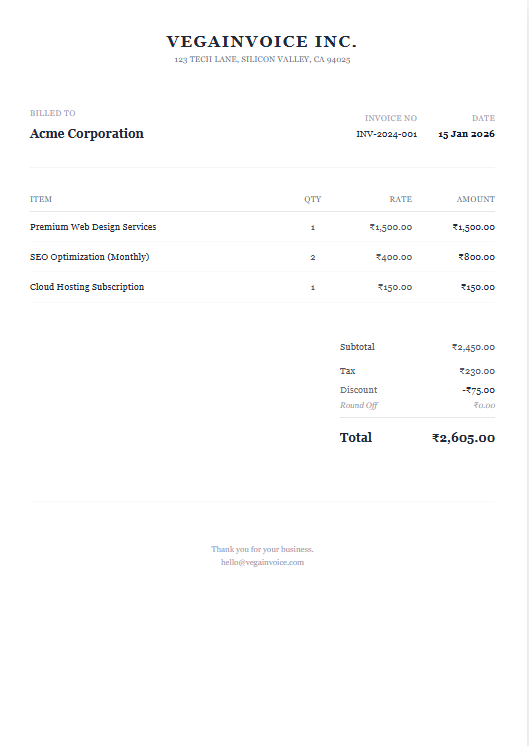Click the 'ITEM' column header
Image resolution: width=529 pixels, height=746 pixels.
click(41, 199)
